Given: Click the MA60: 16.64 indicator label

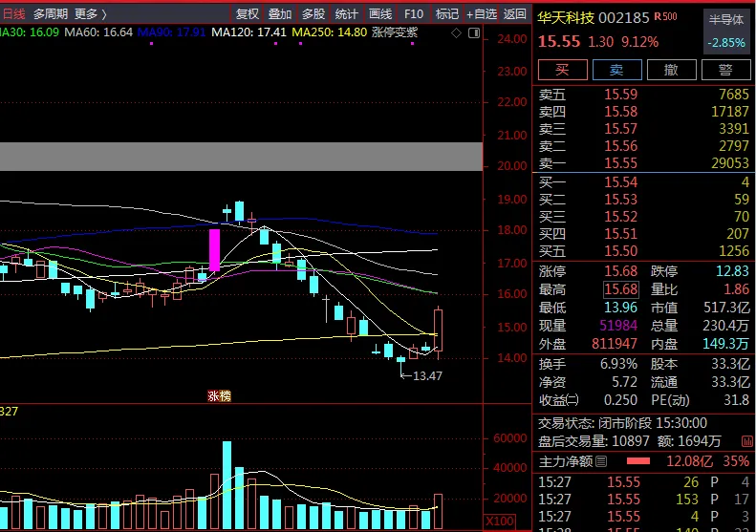Looking at the screenshot, I should click(x=98, y=32).
